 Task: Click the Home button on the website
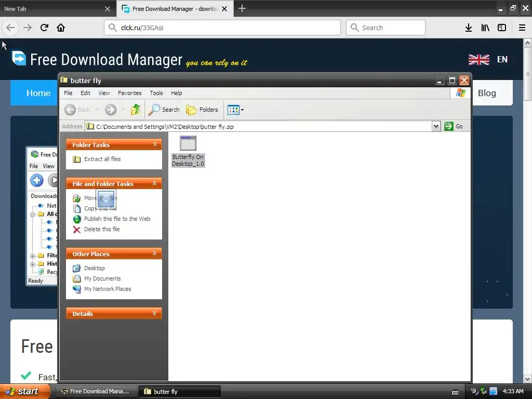click(x=38, y=93)
